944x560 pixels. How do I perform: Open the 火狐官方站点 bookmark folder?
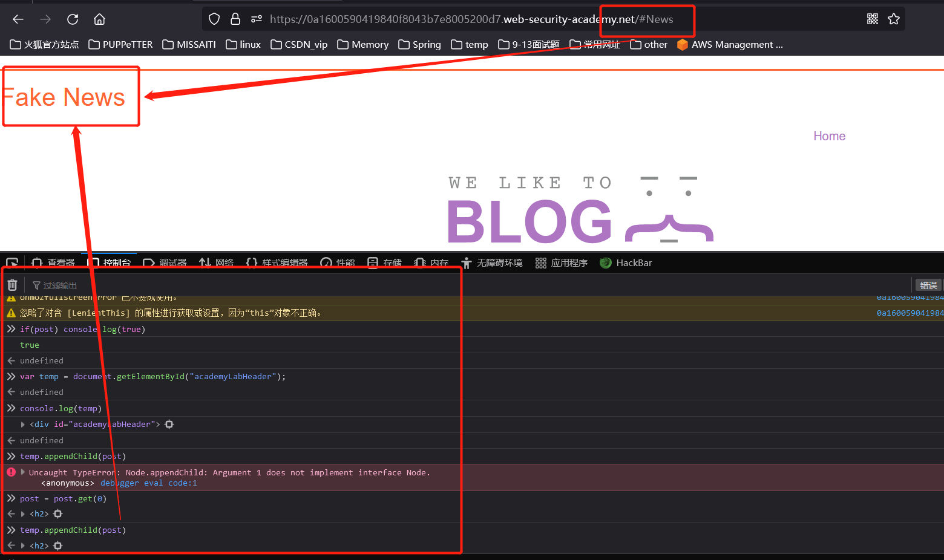44,45
